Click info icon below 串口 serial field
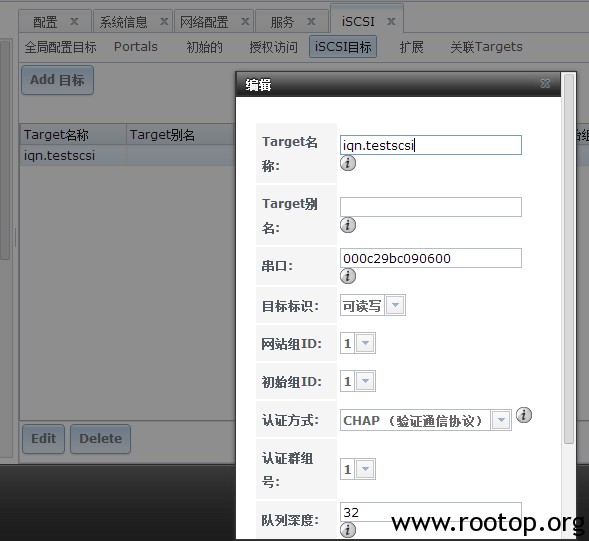 pyautogui.click(x=348, y=276)
